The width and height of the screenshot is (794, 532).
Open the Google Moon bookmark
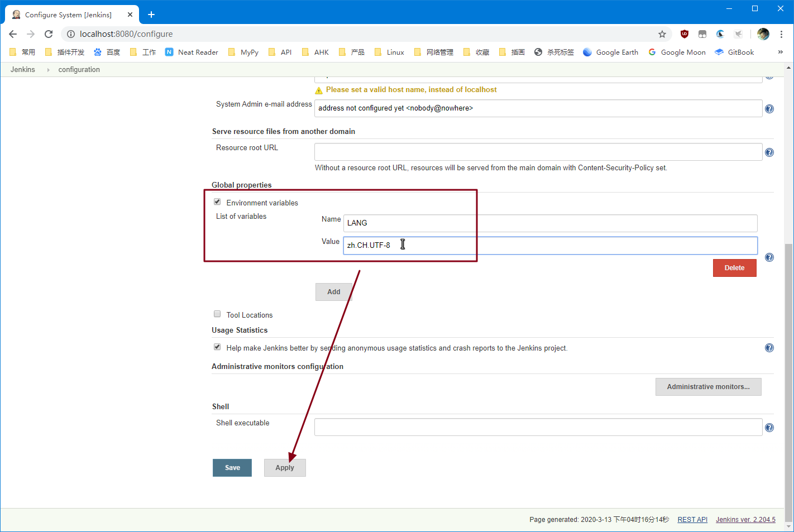click(677, 52)
